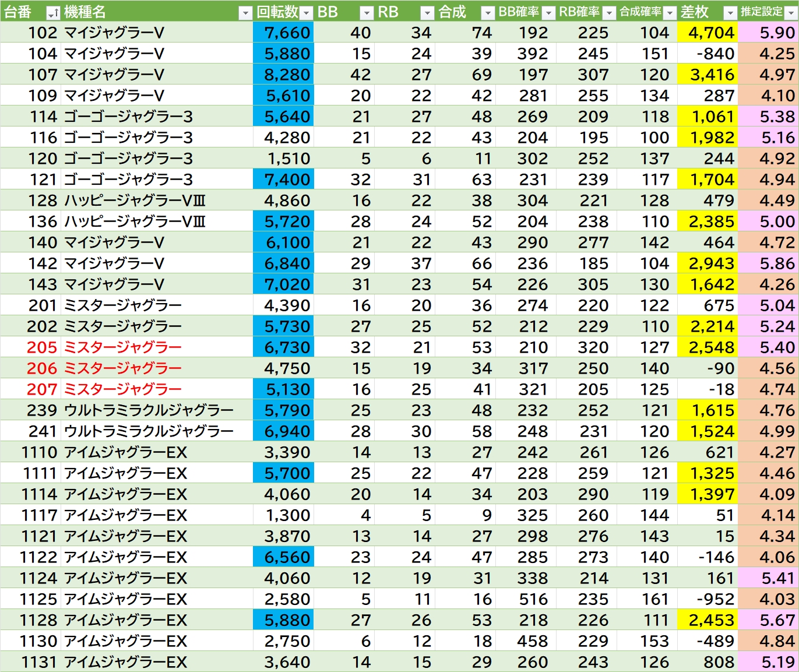Click the 2,548 difference cell

tap(708, 347)
